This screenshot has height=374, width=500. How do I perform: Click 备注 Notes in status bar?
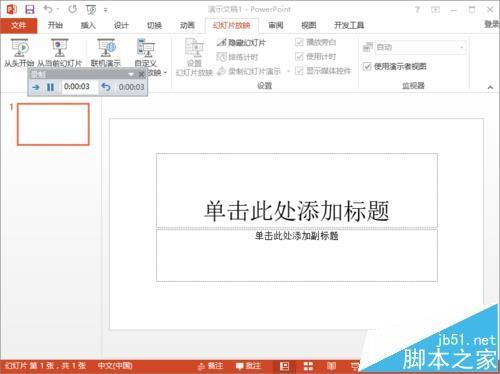click(x=210, y=366)
